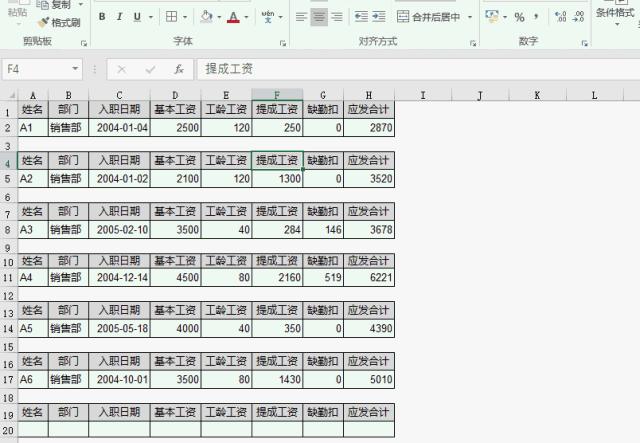Screen dimensions: 640x443
Task: Toggle italic formatting
Action: (119, 17)
